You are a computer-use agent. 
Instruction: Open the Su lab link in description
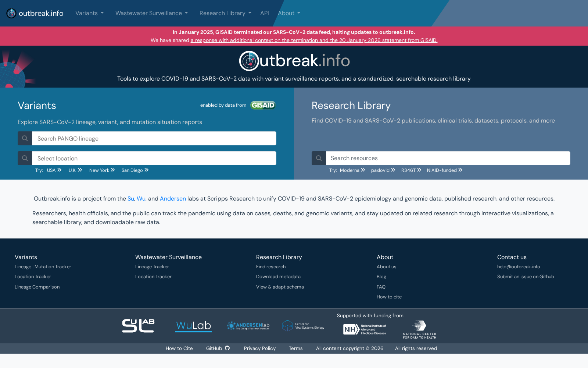130,199
